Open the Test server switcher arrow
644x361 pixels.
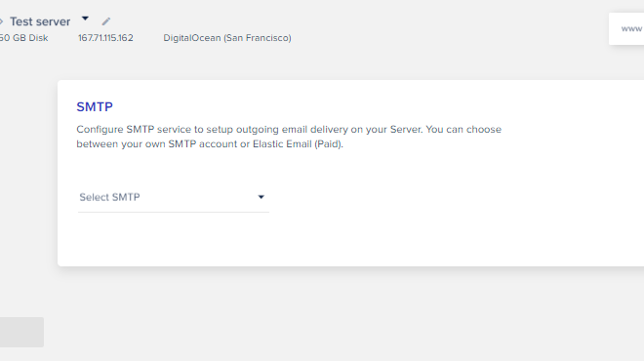(85, 19)
